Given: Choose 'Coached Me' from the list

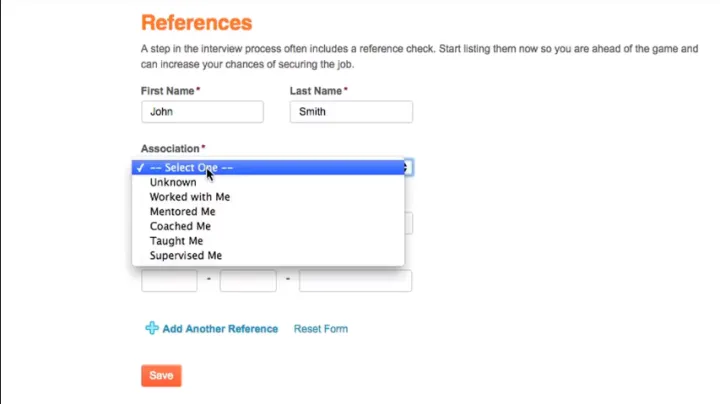Looking at the screenshot, I should 179,226.
